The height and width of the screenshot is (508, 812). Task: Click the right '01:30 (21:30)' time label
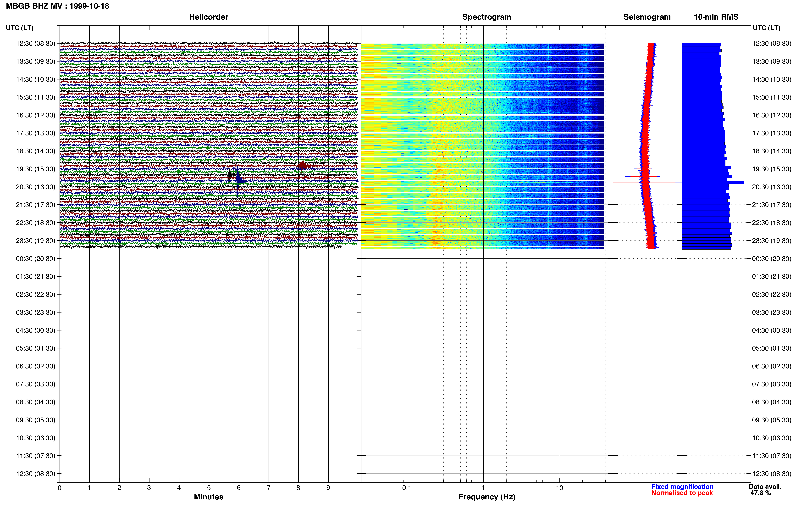(772, 277)
